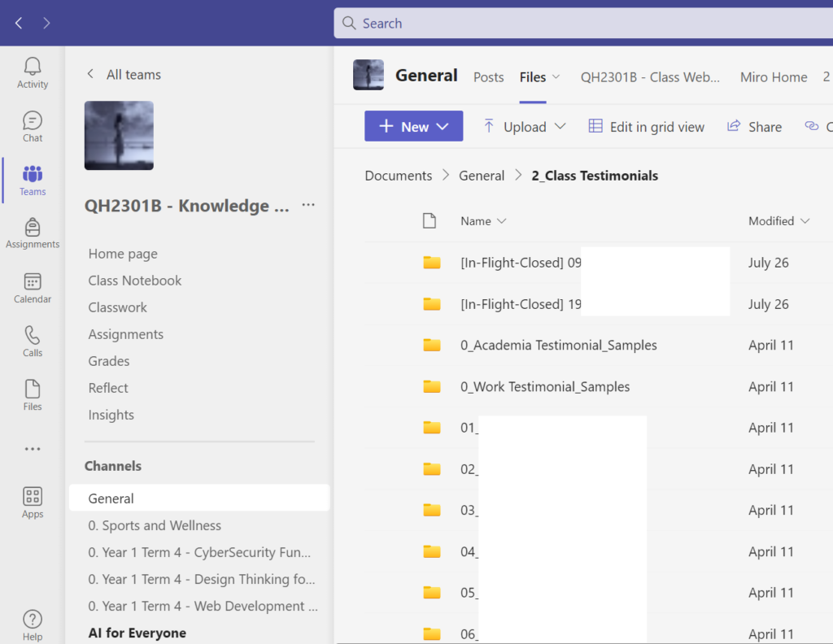Open the Miro Home tab
The image size is (833, 644).
[x=773, y=77]
